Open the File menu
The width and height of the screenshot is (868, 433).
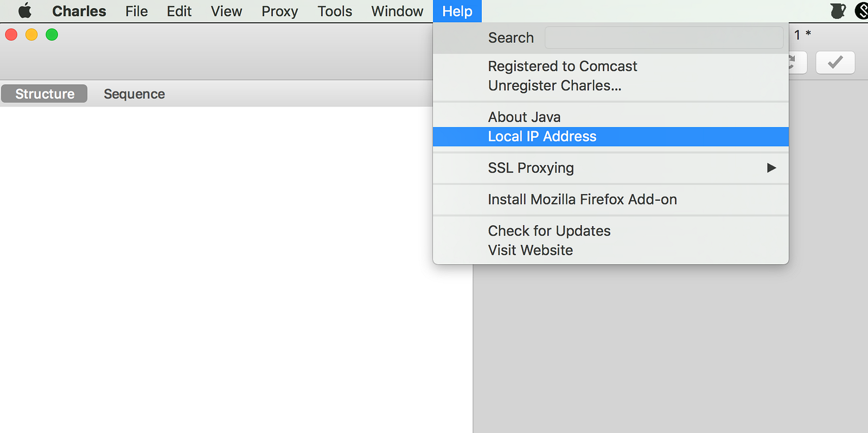(x=136, y=11)
